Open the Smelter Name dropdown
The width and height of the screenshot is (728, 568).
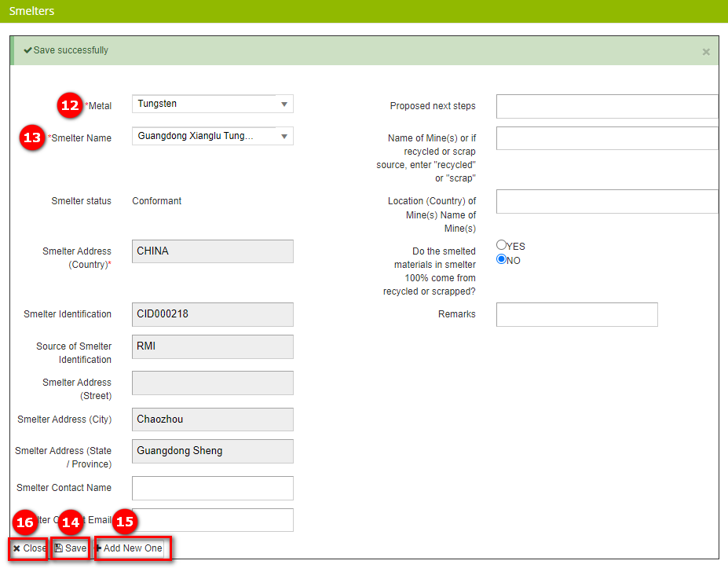coord(213,136)
